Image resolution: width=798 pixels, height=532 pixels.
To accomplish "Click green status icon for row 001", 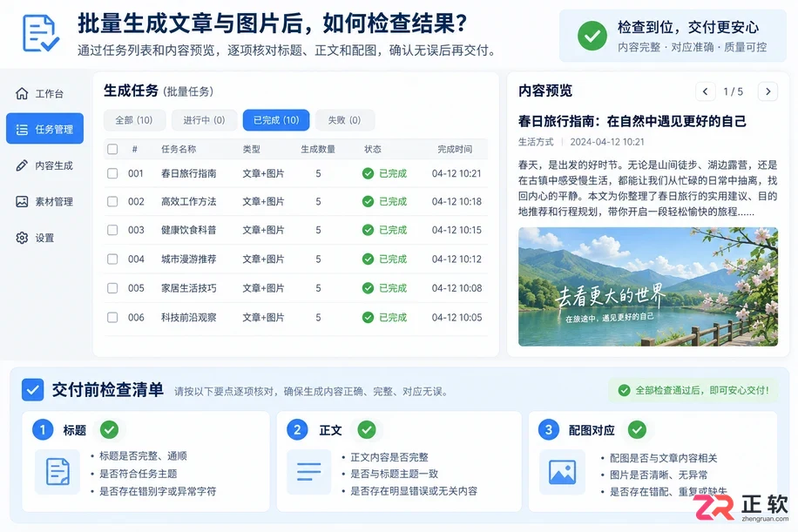I will tap(368, 173).
